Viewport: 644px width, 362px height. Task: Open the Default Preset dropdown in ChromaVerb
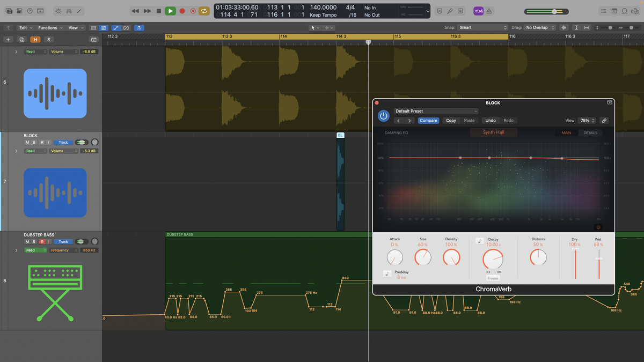click(436, 111)
